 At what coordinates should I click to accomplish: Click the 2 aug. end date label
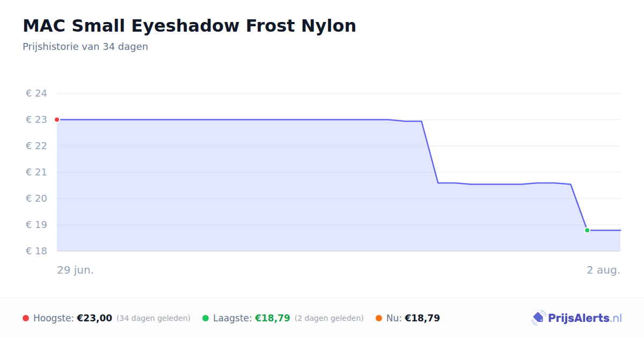(603, 270)
